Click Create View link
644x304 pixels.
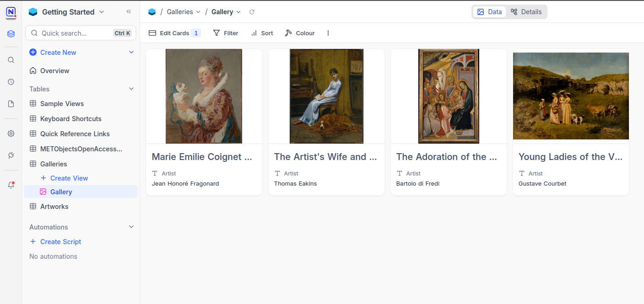pyautogui.click(x=69, y=178)
